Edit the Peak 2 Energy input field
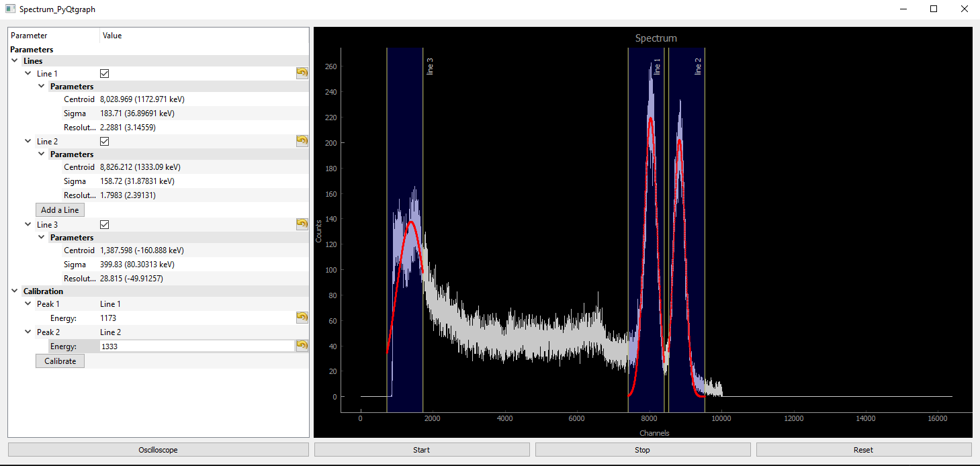The height and width of the screenshot is (466, 980). tap(196, 346)
